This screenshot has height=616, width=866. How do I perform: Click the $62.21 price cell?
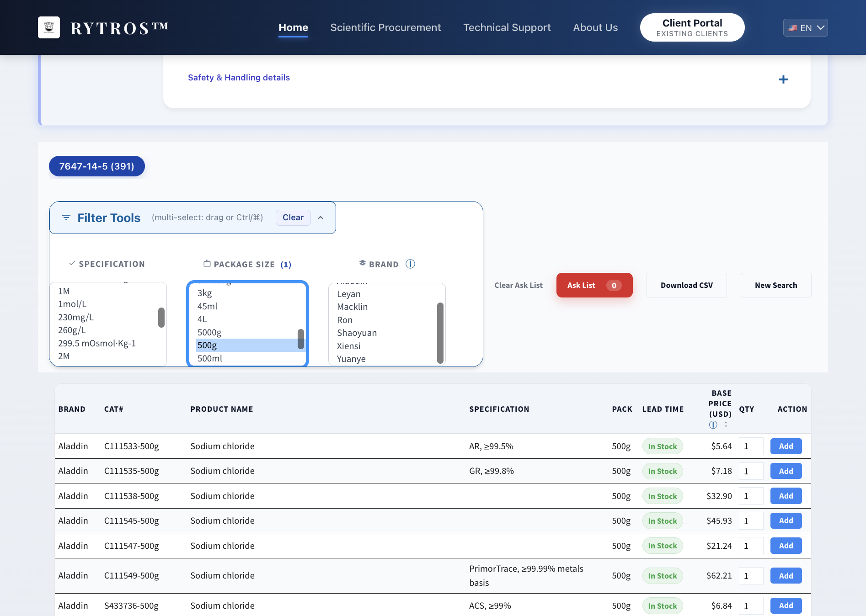[x=719, y=576]
